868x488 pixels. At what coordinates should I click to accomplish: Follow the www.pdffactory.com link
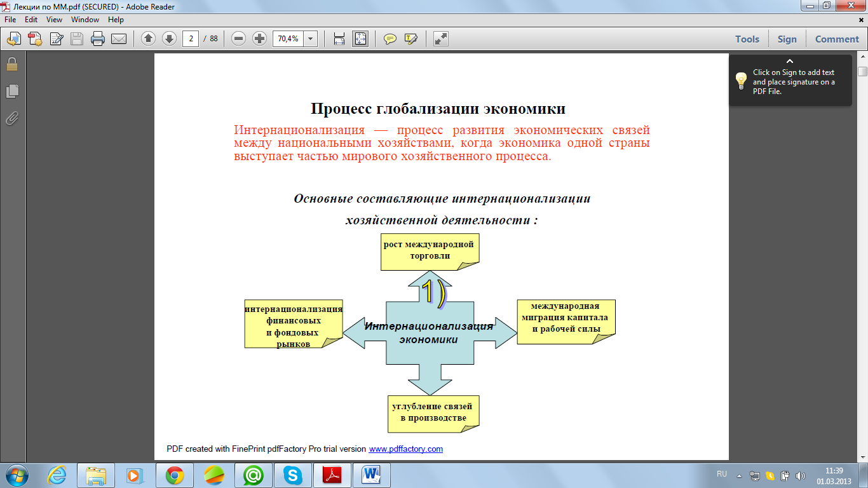click(406, 449)
